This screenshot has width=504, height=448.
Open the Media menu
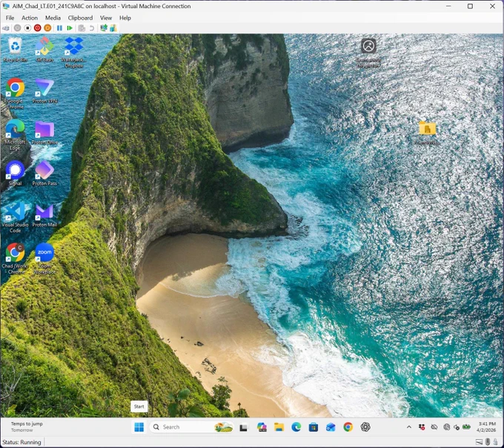53,18
